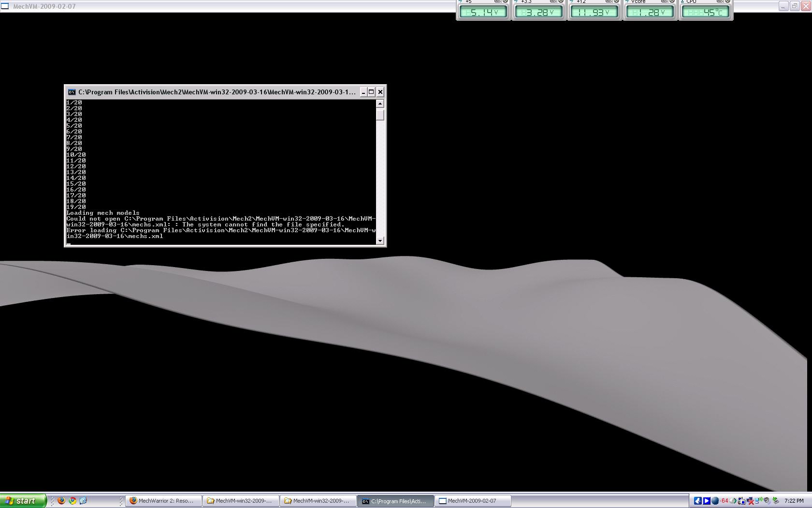The height and width of the screenshot is (508, 812).
Task: Open the Vcore gadget settings icon
Action: pos(665,1)
